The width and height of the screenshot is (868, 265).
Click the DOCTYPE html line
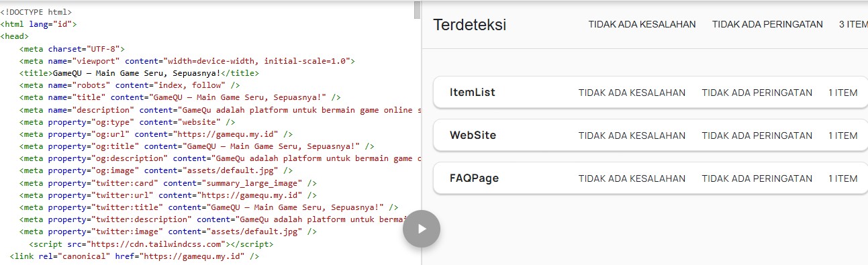coord(36,12)
